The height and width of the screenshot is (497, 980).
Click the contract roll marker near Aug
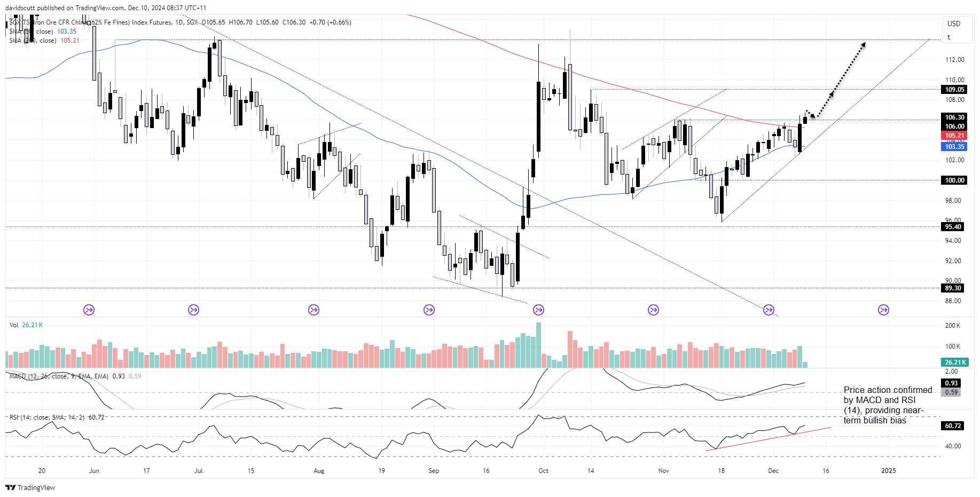click(313, 310)
